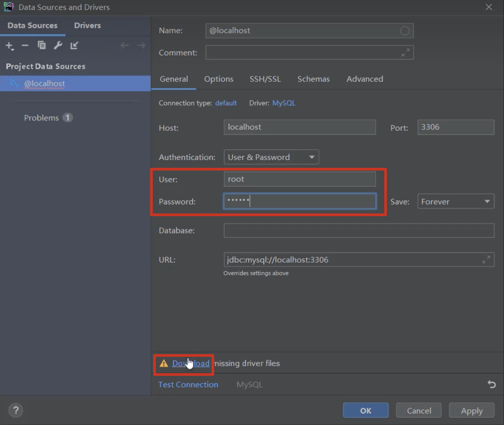This screenshot has height=425, width=504.
Task: Add a new data source with plus icon
Action: coord(10,46)
